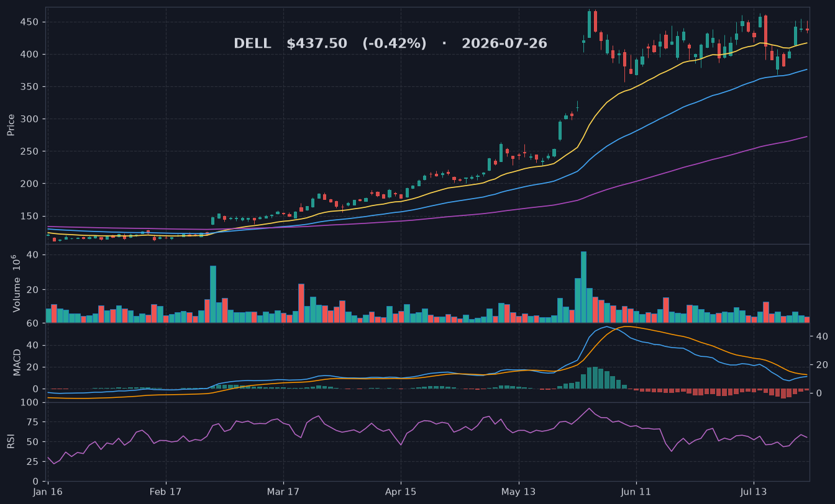
Task: Click the 350 price axis tick
Action: 30,87
